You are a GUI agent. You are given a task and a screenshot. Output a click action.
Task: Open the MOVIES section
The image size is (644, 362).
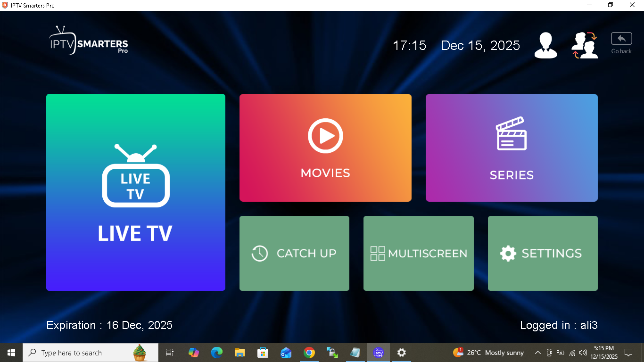coord(325,148)
